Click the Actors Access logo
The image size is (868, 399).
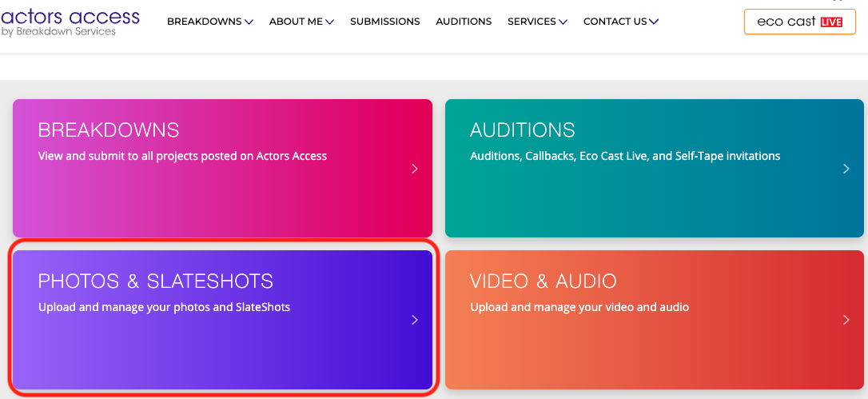click(70, 22)
